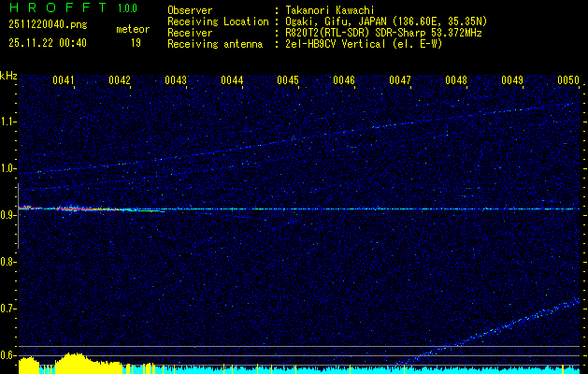Click the 0.9 kHz frequency label
The image size is (588, 374).
8,215
